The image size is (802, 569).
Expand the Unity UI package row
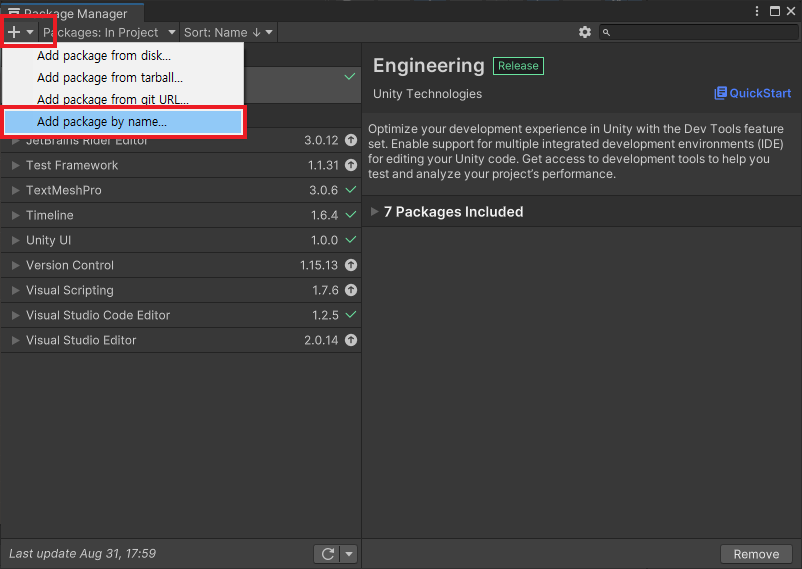tap(15, 240)
